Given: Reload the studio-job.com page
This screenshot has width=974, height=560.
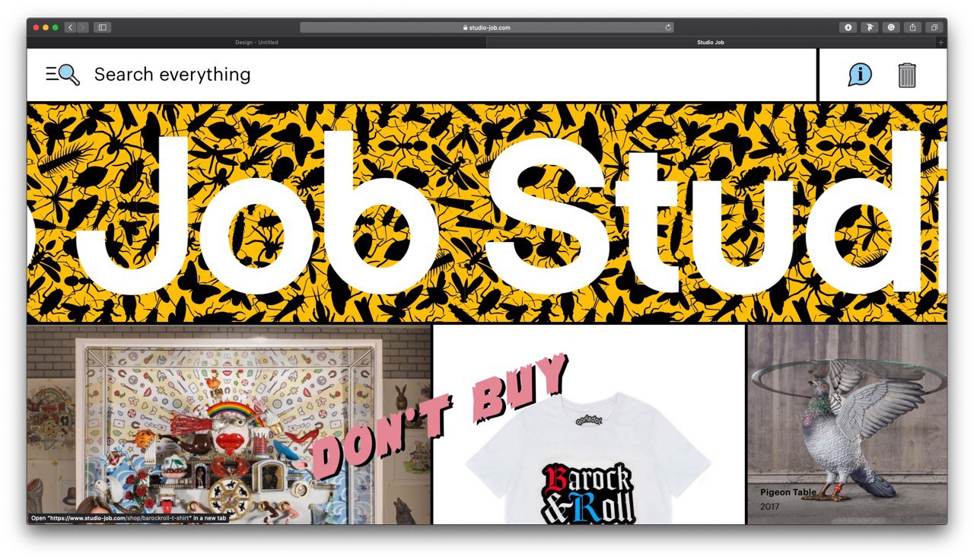Looking at the screenshot, I should coord(668,27).
